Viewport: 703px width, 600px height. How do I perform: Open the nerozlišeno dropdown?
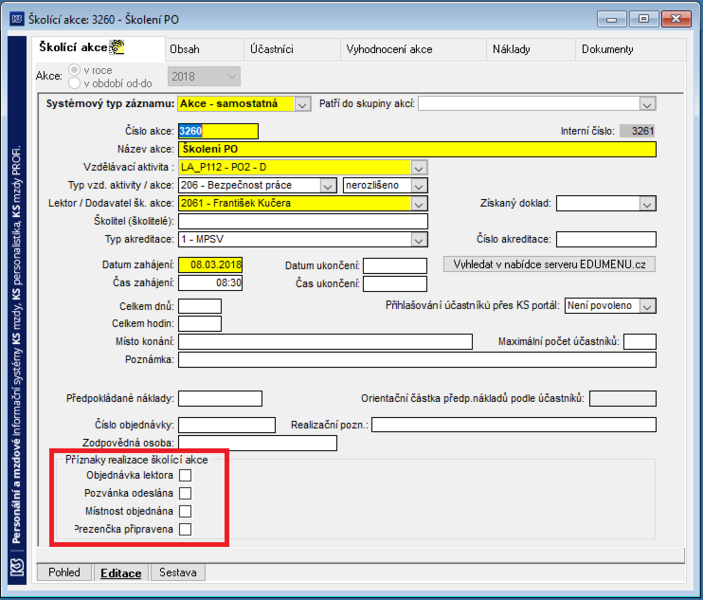(x=419, y=186)
